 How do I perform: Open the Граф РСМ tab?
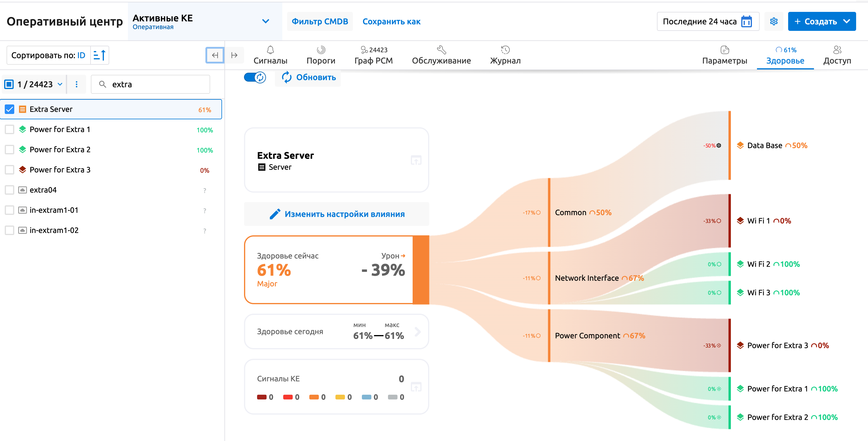coord(373,55)
